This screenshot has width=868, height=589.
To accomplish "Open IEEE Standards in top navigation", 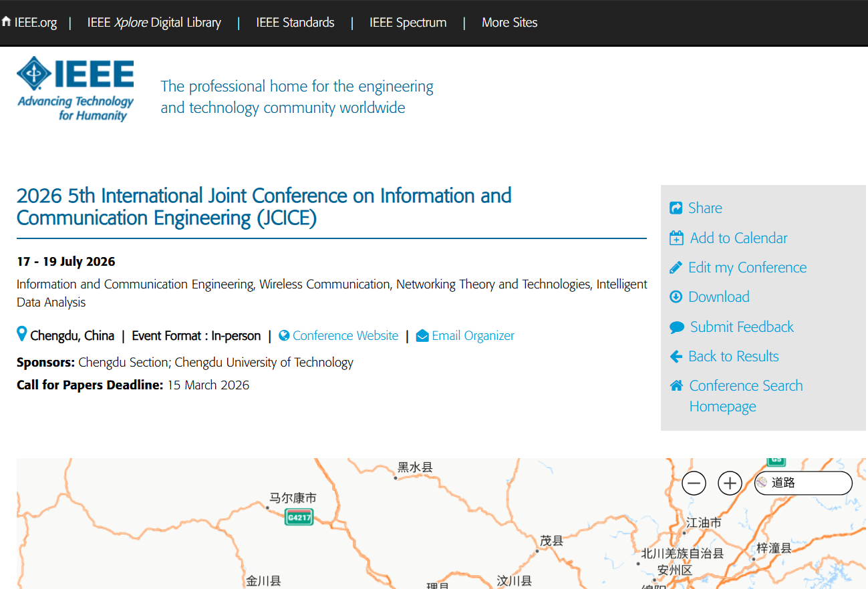I will pos(295,23).
